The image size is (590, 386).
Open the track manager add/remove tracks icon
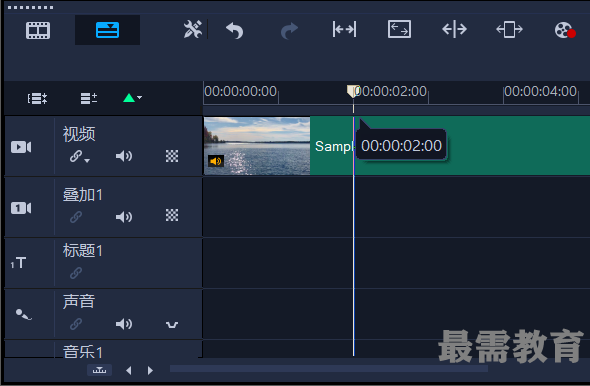pyautogui.click(x=89, y=99)
